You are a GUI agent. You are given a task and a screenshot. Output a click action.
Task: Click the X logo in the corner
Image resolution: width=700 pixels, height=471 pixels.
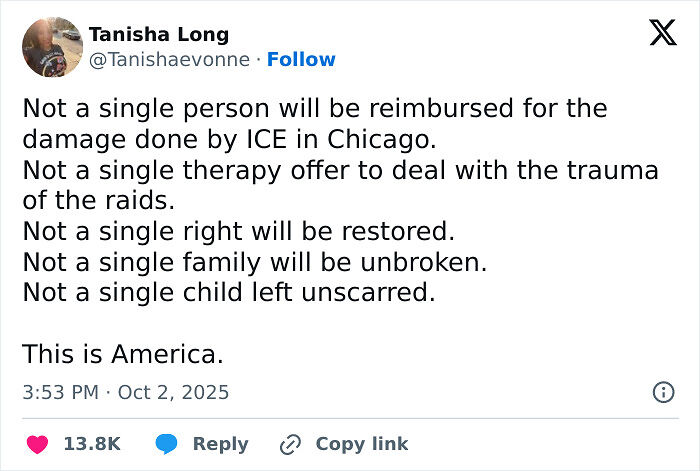click(x=662, y=34)
